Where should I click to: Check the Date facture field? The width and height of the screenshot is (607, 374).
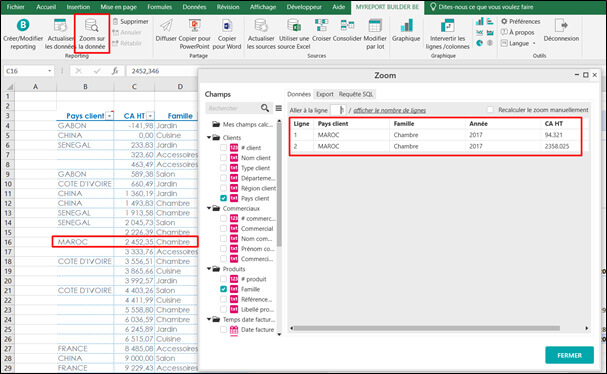[223, 329]
